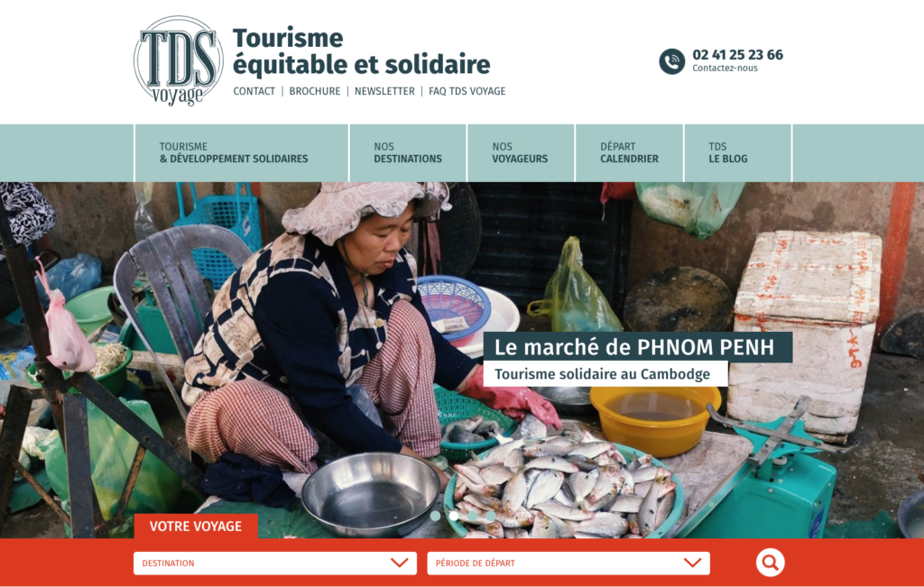
Task: Open the Contact link in the header
Action: (x=254, y=91)
